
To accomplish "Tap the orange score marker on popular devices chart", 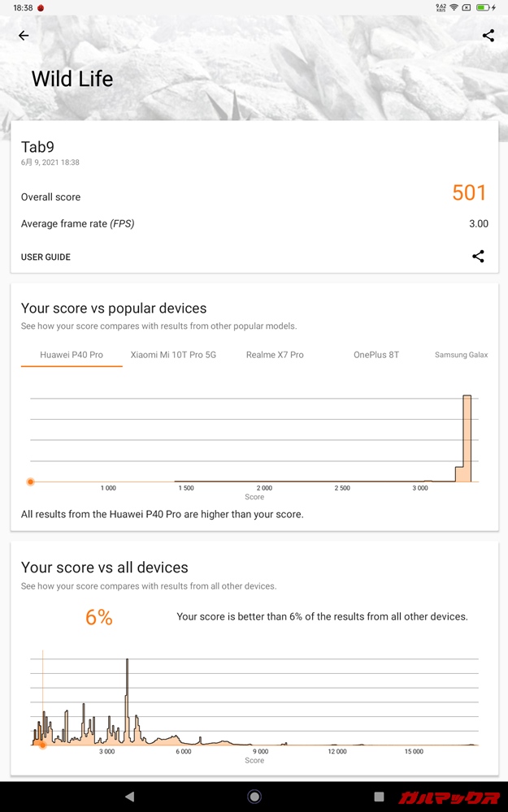I will point(31,482).
